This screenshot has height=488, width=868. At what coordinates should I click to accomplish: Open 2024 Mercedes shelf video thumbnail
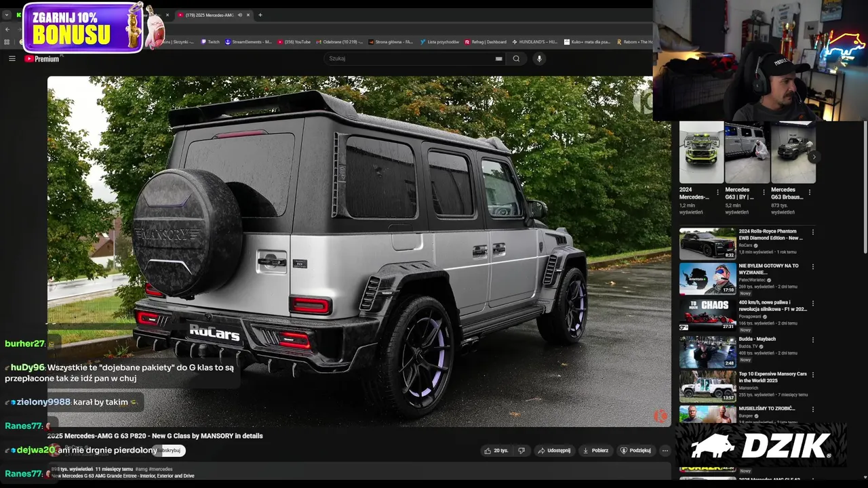pos(701,152)
